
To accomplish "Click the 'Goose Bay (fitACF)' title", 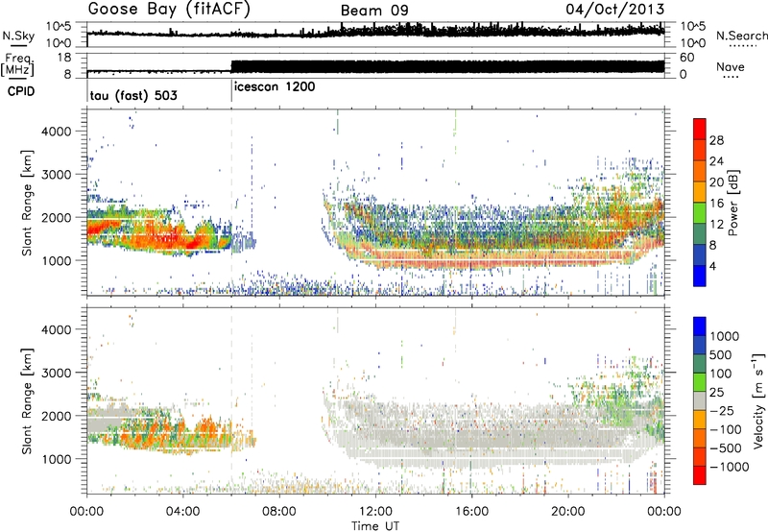I will (x=169, y=10).
